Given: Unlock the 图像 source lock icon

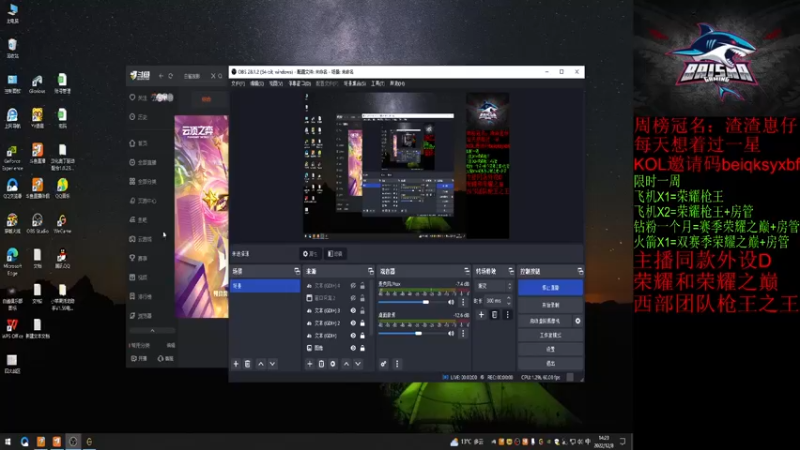Looking at the screenshot, I should pos(362,348).
